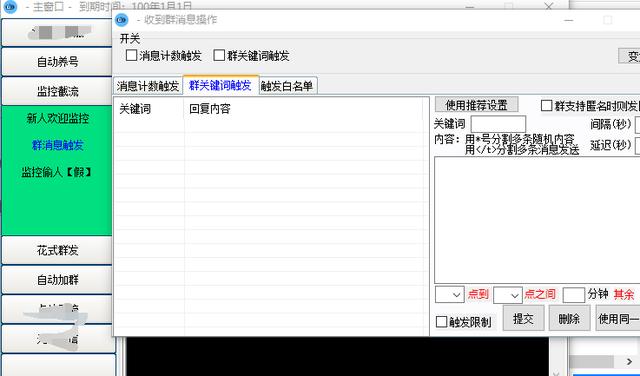Select the 群关键词触发 tab

pyautogui.click(x=220, y=85)
